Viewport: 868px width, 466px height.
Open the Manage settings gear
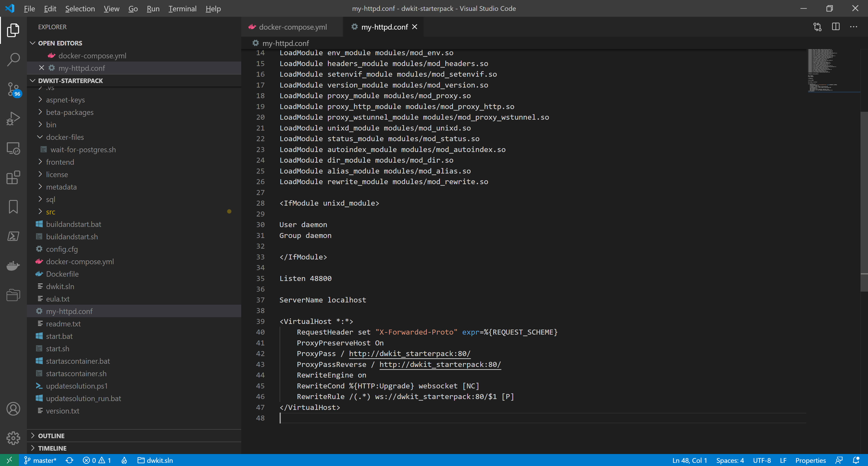pos(13,438)
